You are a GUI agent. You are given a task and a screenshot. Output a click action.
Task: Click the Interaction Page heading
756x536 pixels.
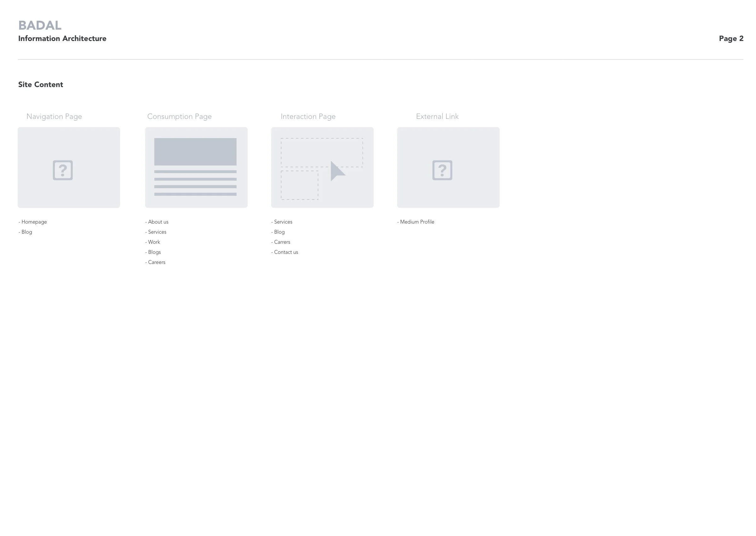pyautogui.click(x=308, y=117)
